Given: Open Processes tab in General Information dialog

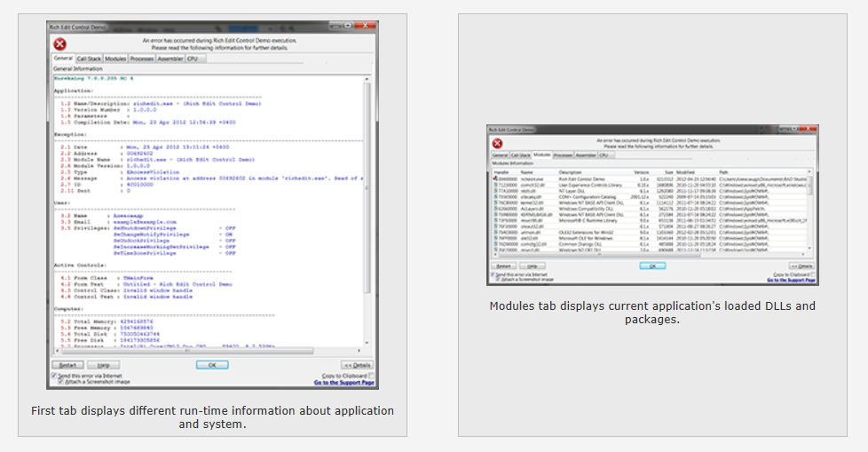Looking at the screenshot, I should (142, 59).
